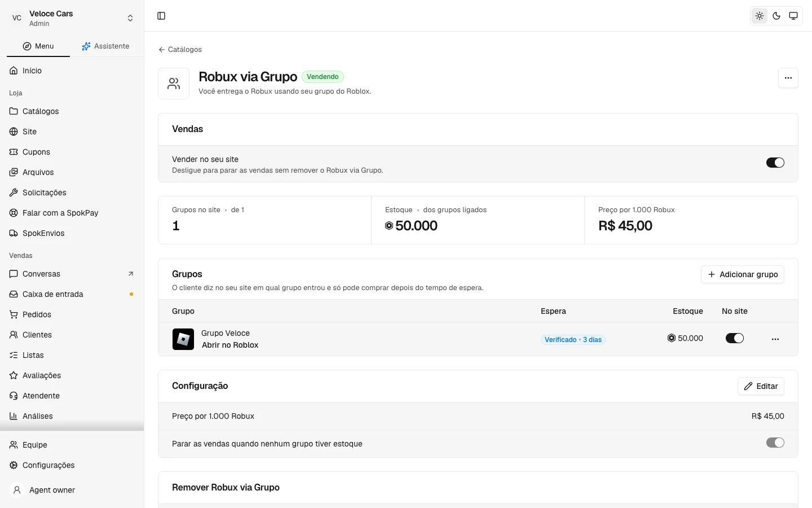This screenshot has height=508, width=812.
Task: Click the Grupo Veloce Roblox thumbnail
Action: (x=183, y=339)
